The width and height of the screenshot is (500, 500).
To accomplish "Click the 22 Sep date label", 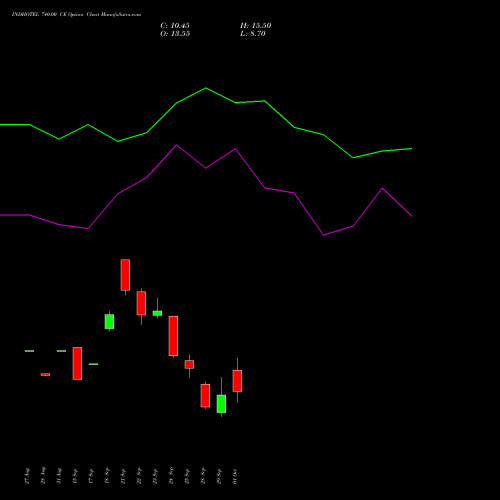I will 139,476.
